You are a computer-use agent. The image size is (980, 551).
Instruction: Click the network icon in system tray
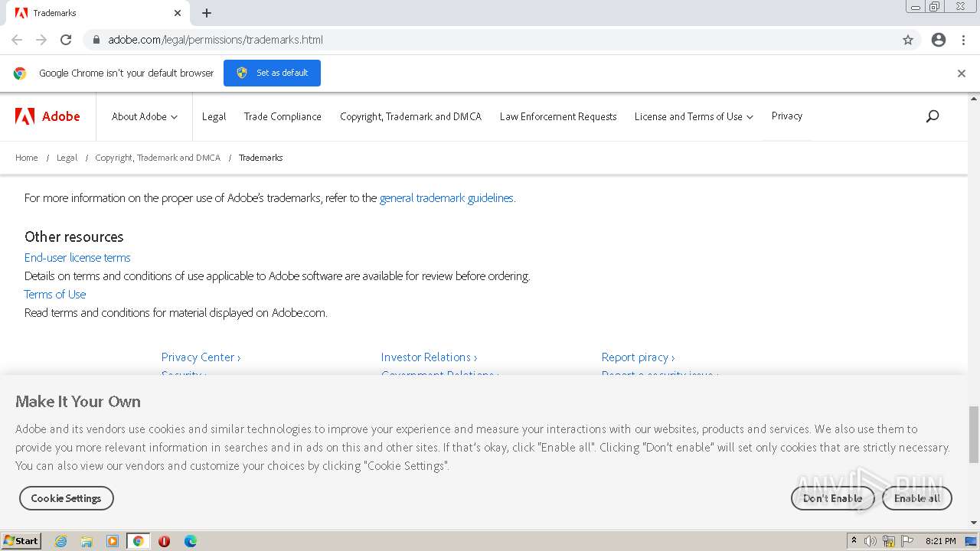889,541
